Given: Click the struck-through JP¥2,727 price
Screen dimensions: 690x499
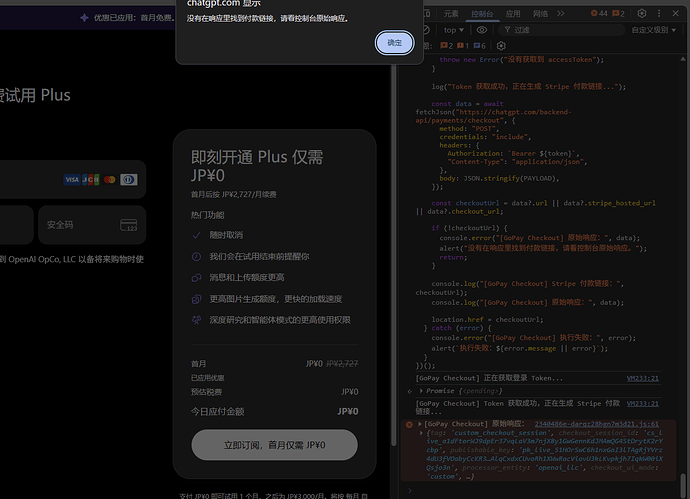Looking at the screenshot, I should point(342,363).
